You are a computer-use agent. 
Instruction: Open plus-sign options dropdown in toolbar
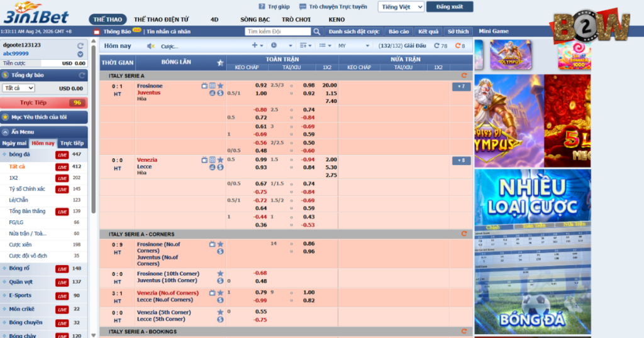pyautogui.click(x=257, y=45)
